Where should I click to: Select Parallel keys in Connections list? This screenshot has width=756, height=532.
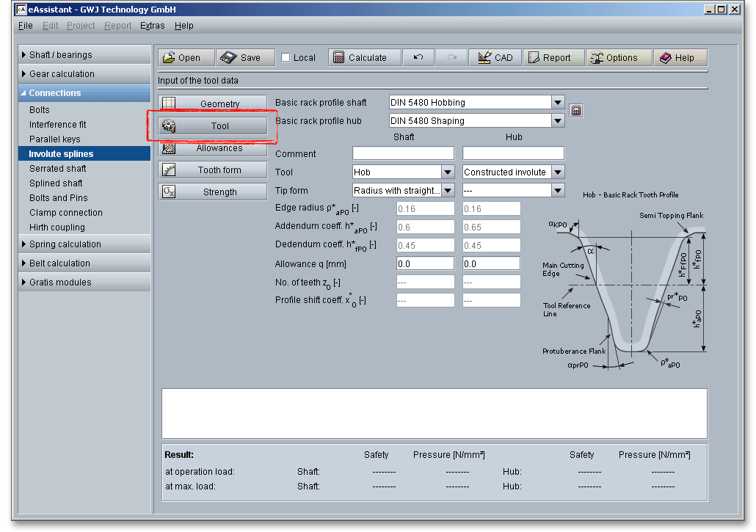[x=55, y=139]
